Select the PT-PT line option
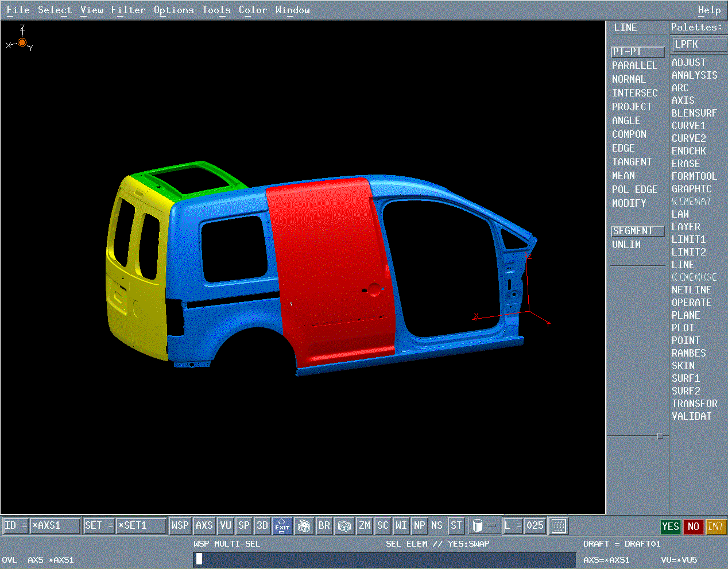Viewport: 728px width, 569px height. point(637,52)
